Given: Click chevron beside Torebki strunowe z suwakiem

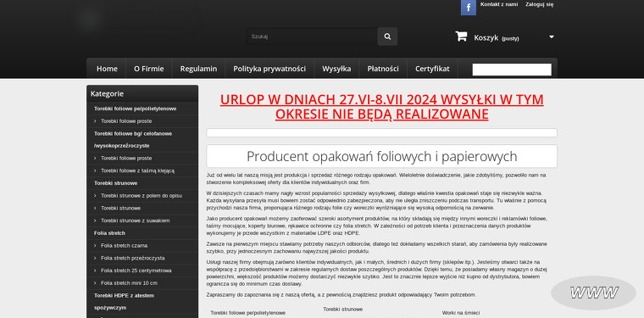Looking at the screenshot, I should (x=95, y=220).
